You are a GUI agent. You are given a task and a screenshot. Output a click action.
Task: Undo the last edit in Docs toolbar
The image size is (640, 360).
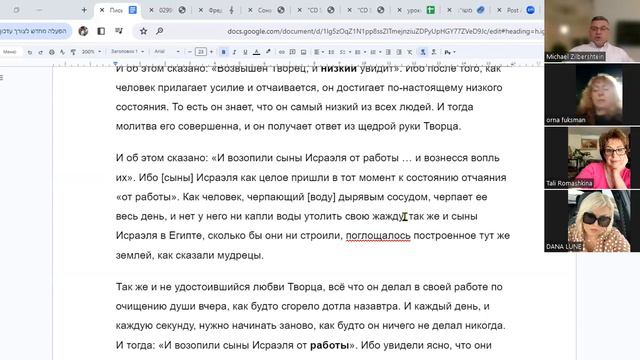[30, 52]
